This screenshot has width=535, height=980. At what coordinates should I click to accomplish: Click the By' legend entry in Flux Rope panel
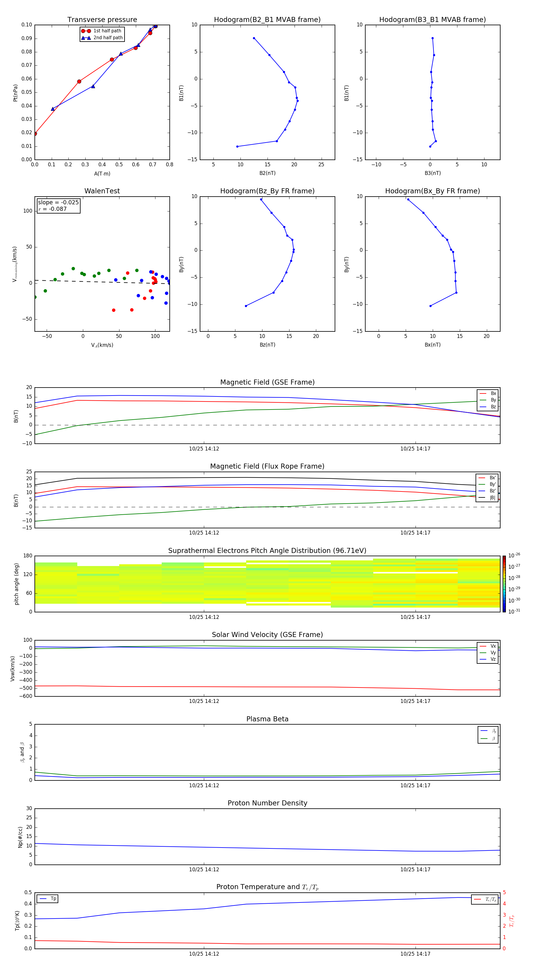point(487,484)
